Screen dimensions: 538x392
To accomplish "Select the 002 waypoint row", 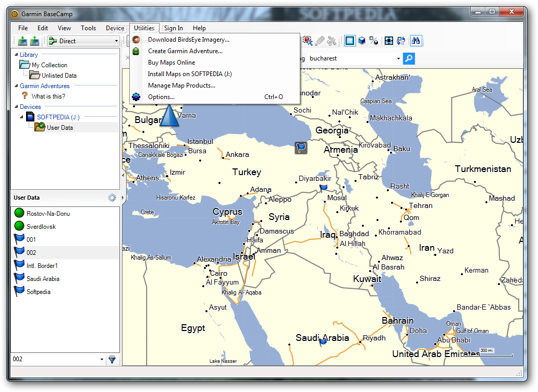I will 65,252.
